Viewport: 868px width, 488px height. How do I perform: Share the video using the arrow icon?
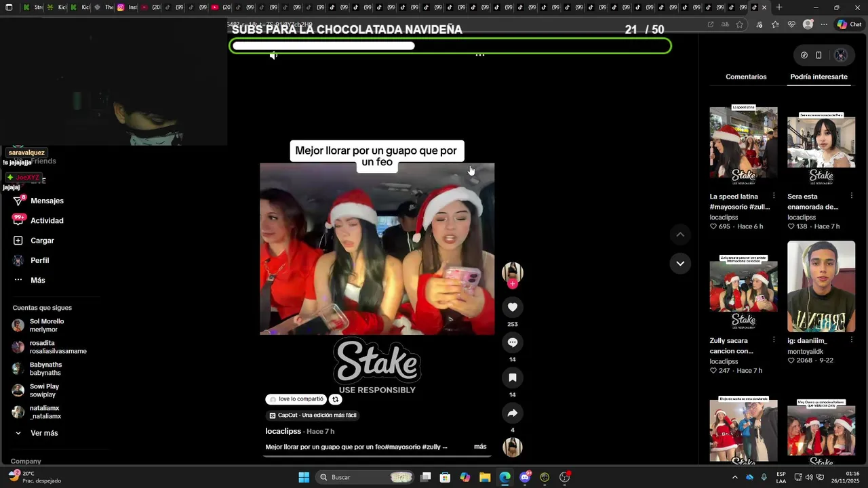tap(513, 413)
